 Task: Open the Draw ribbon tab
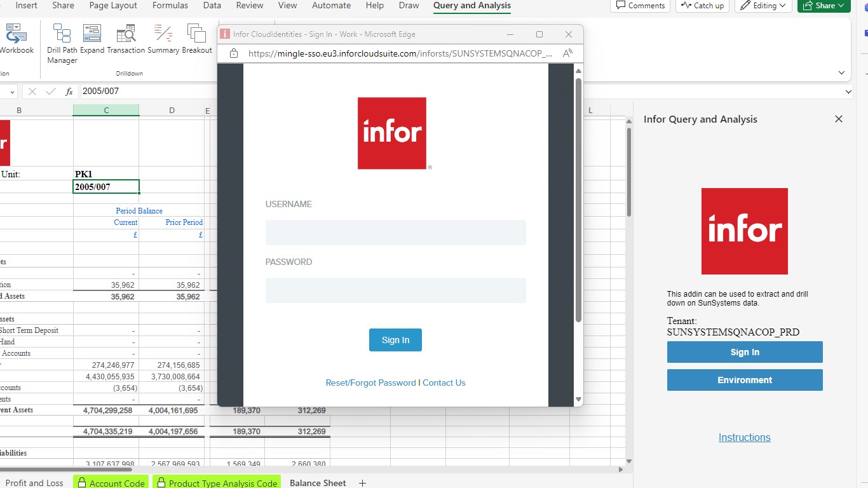[x=409, y=6]
